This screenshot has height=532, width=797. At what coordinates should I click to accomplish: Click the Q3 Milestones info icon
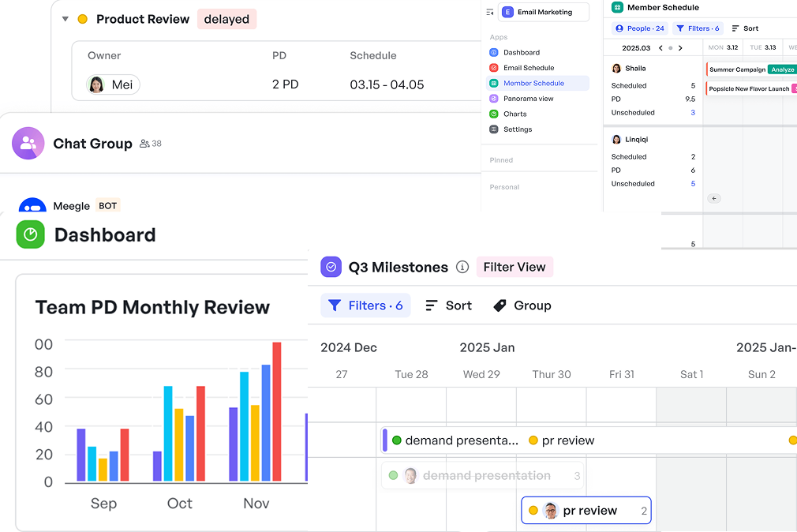point(462,268)
